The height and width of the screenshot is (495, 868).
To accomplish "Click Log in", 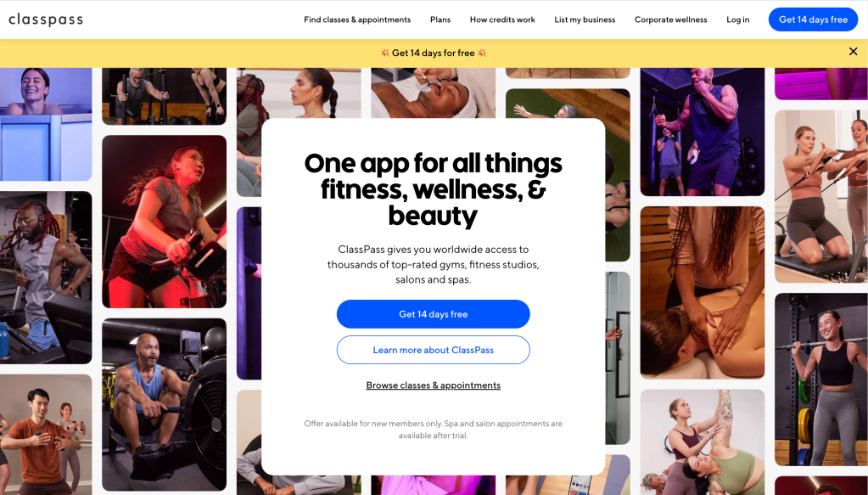I will point(737,20).
